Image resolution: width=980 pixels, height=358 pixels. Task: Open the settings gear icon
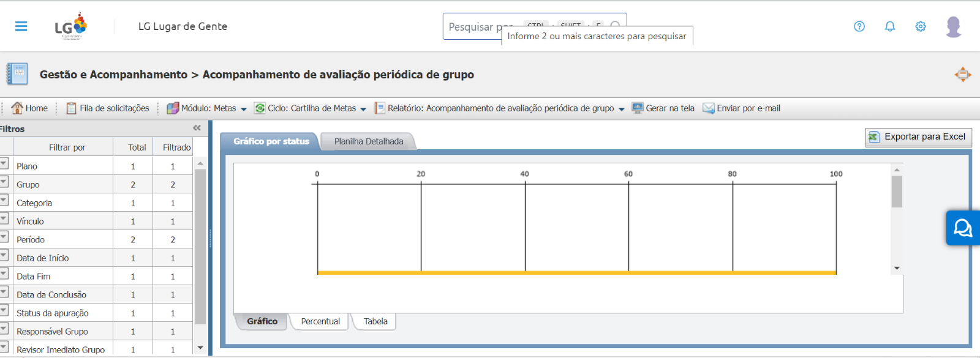click(921, 26)
